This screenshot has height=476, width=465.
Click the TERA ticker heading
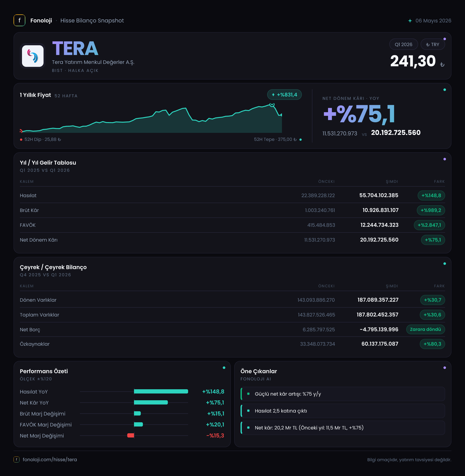[75, 48]
